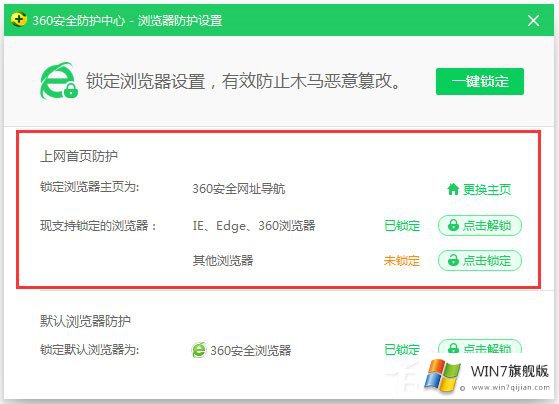Click the 锁定默认浏览器为 label
Viewport: 559px width, 404px height.
click(89, 350)
